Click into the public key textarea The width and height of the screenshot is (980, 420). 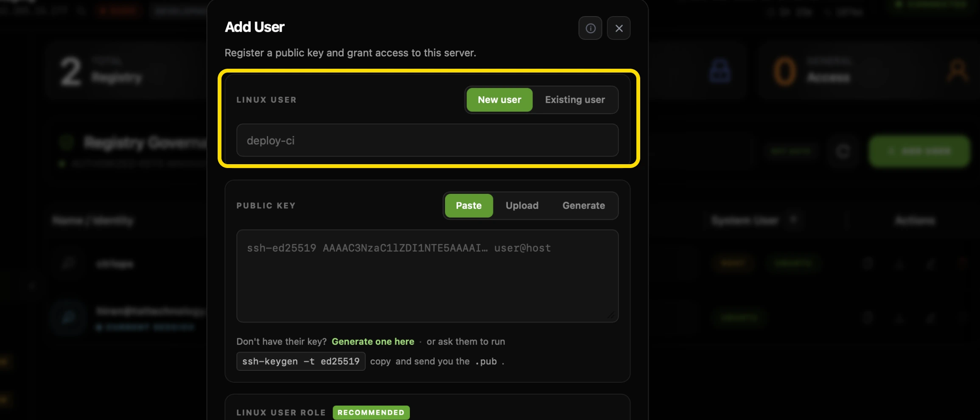pos(427,276)
